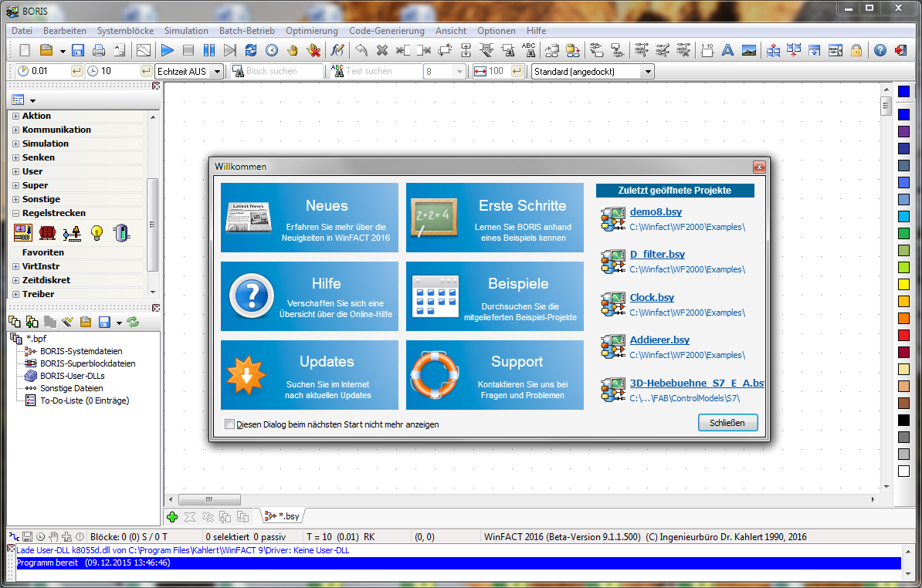Open the Echtzeit AUS dropdown
The image size is (922, 588).
tap(217, 72)
